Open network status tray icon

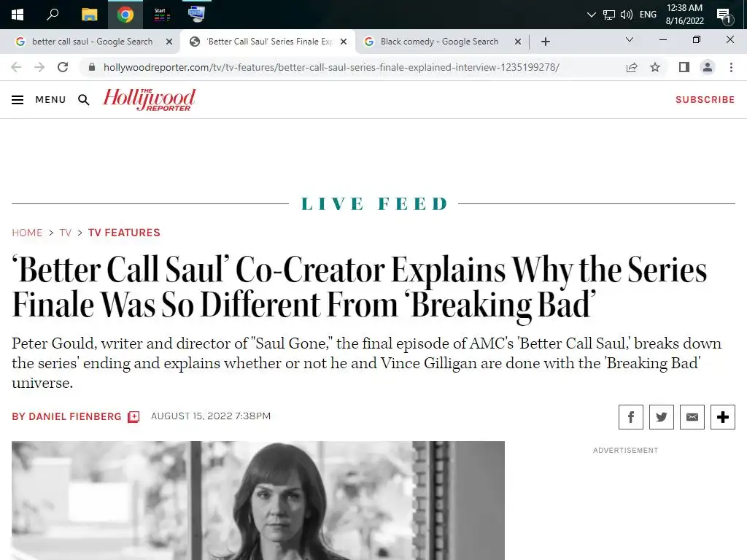[609, 15]
